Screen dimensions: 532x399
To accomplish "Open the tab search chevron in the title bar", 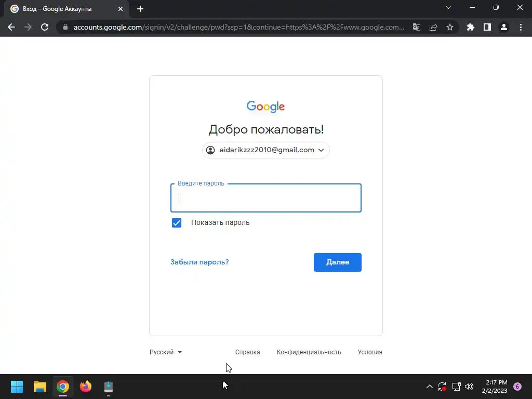I will click(x=448, y=7).
